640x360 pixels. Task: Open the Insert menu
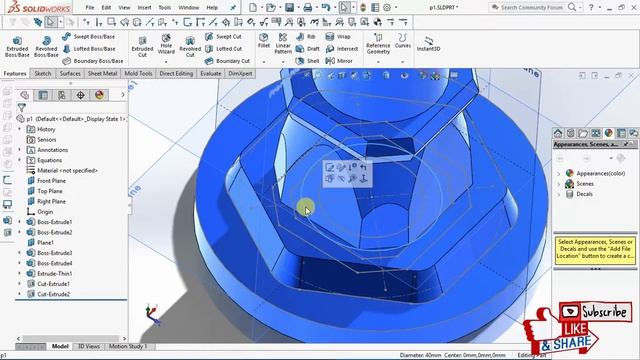144,7
